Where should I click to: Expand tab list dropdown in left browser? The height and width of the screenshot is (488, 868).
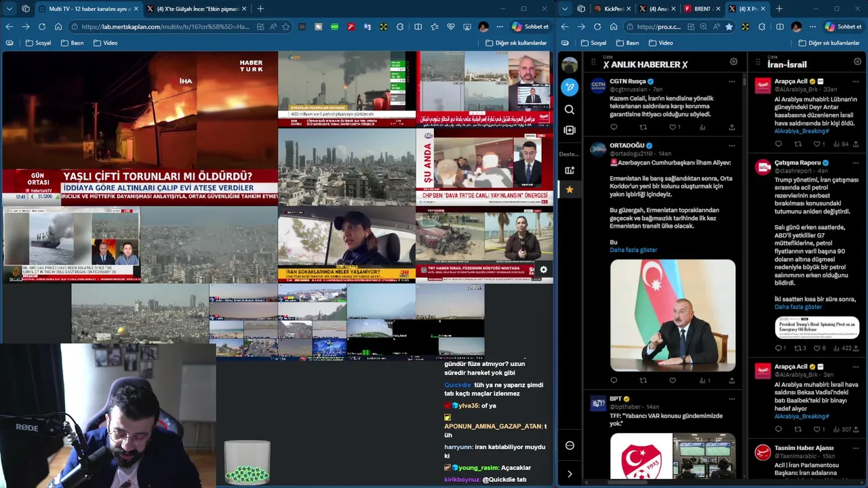9,9
